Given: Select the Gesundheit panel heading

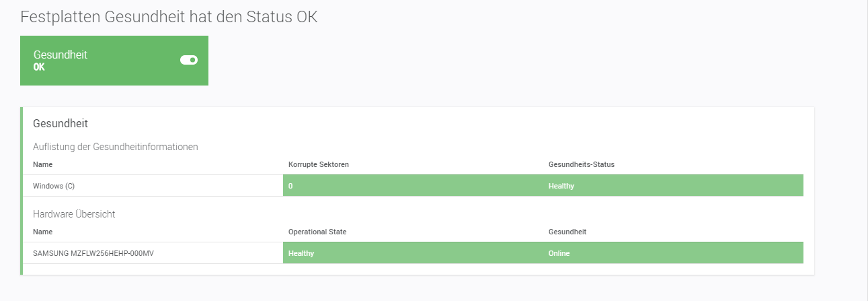Looking at the screenshot, I should tap(61, 124).
